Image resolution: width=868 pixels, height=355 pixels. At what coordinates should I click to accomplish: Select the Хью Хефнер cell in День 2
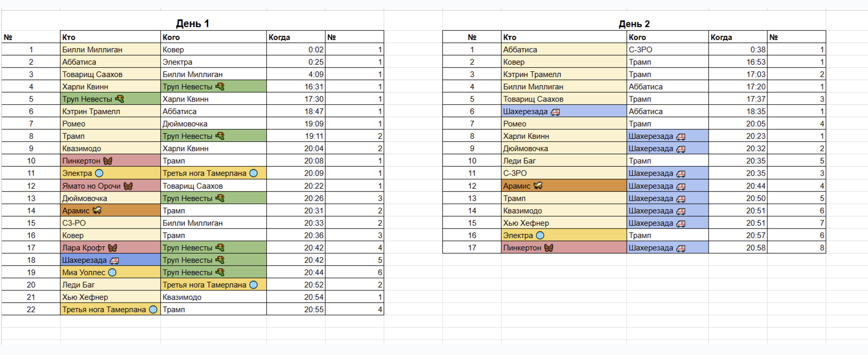564,223
